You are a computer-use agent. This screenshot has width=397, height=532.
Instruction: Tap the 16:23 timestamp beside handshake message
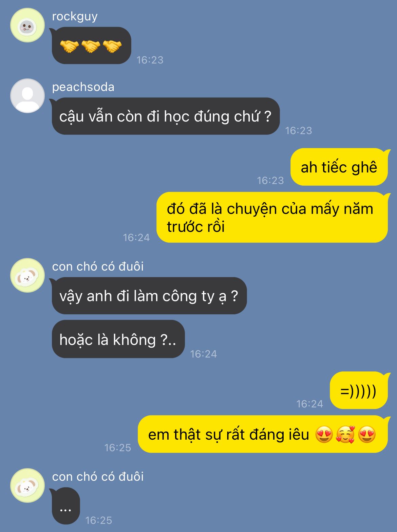click(x=150, y=60)
